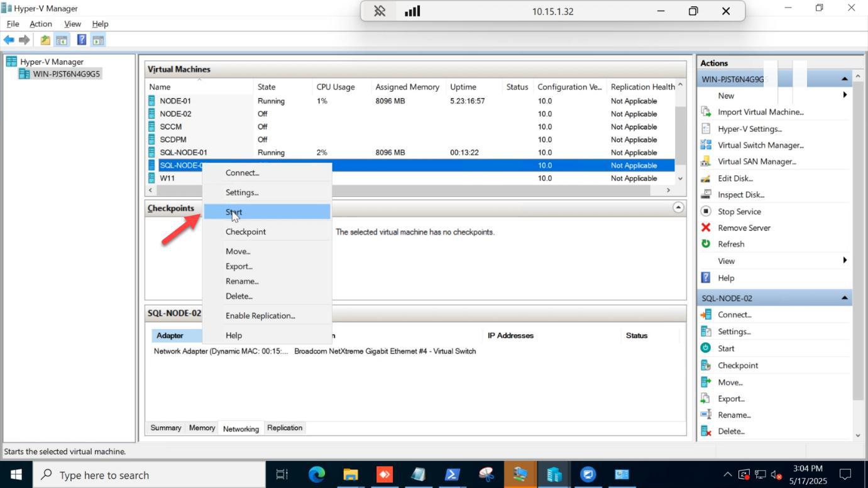Sort virtual machines by State column

coord(283,87)
